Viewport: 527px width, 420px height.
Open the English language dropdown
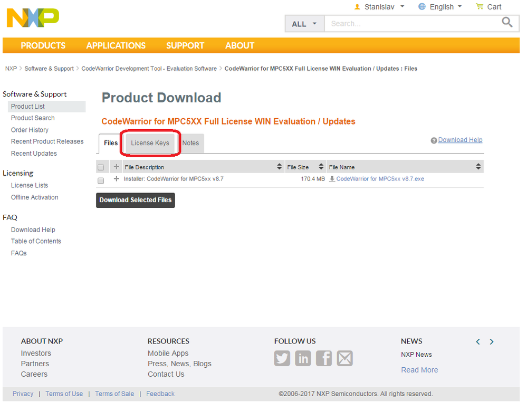pos(446,7)
